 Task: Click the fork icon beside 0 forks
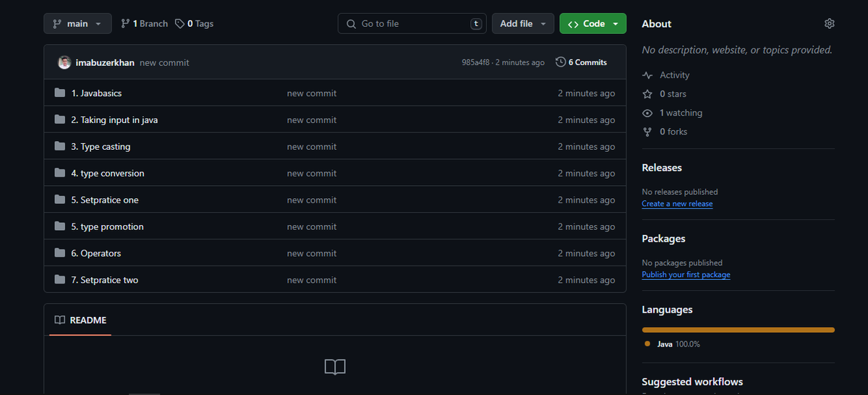pos(647,132)
